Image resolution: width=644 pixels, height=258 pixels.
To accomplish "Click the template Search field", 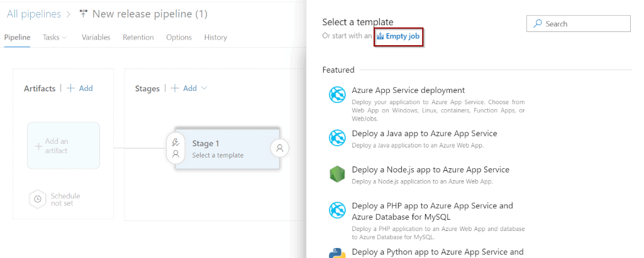I will (579, 24).
